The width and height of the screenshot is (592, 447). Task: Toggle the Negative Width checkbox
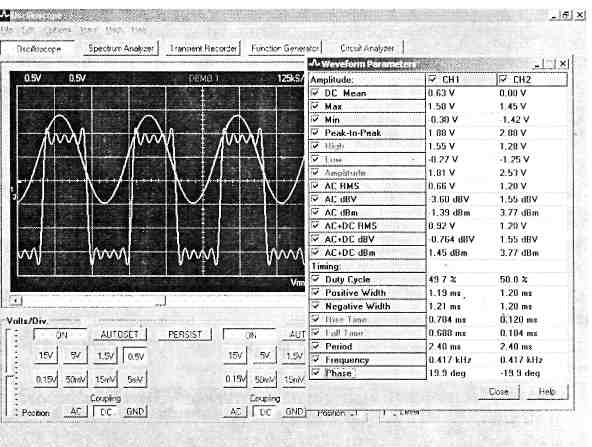click(x=316, y=306)
